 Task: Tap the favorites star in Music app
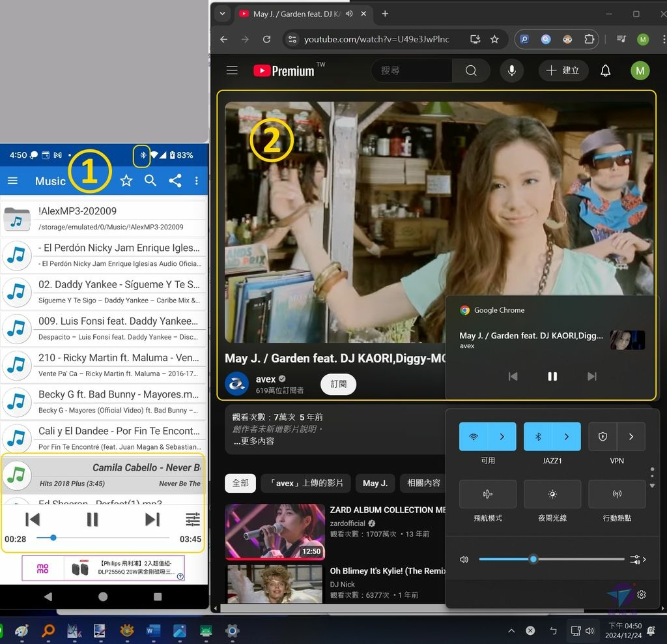coord(126,181)
